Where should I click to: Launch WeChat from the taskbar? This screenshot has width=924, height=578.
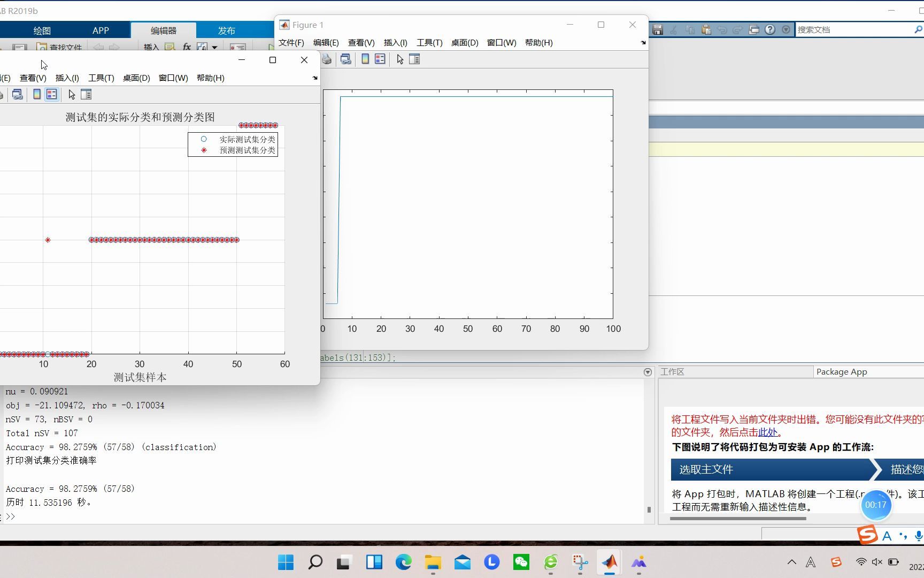(521, 562)
